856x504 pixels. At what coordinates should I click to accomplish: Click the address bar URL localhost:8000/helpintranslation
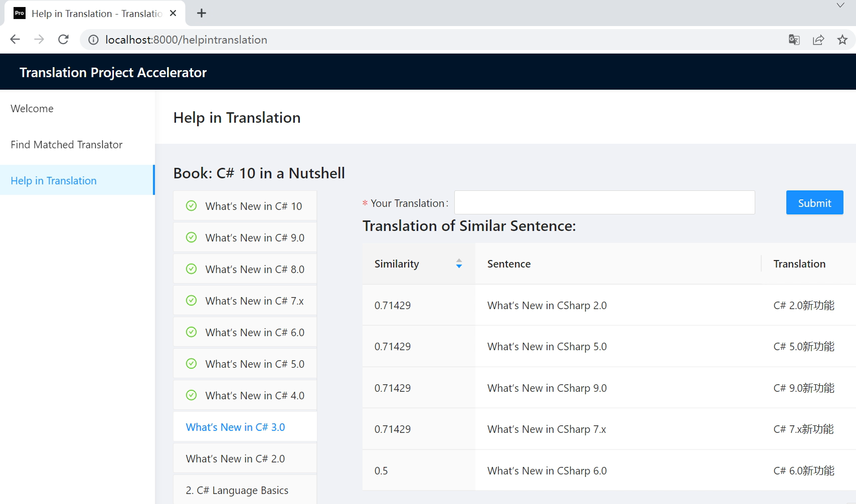click(x=186, y=40)
